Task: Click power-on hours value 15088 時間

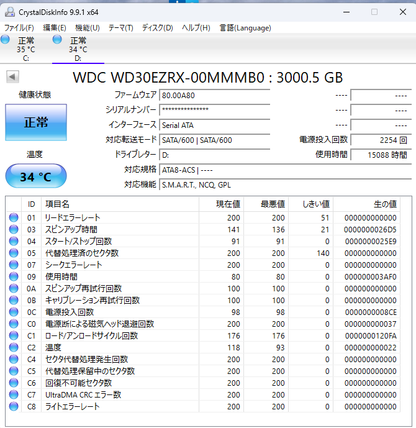Action: click(x=381, y=155)
